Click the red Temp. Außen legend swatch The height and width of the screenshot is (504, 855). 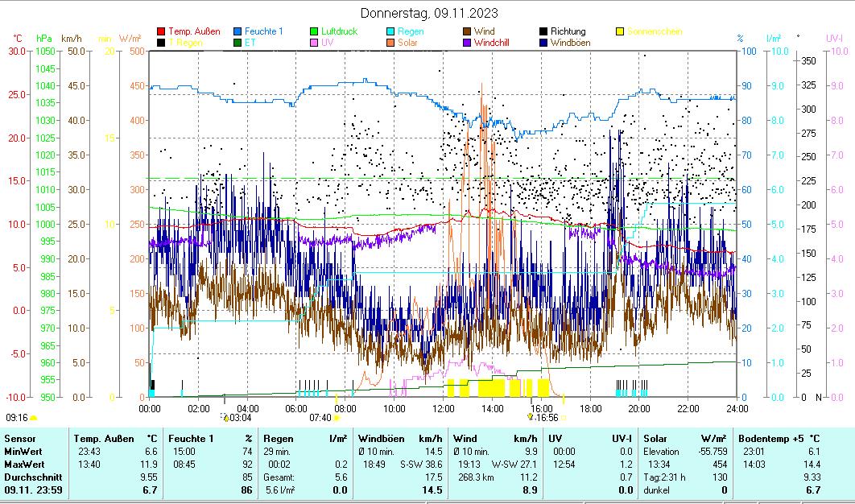[161, 31]
